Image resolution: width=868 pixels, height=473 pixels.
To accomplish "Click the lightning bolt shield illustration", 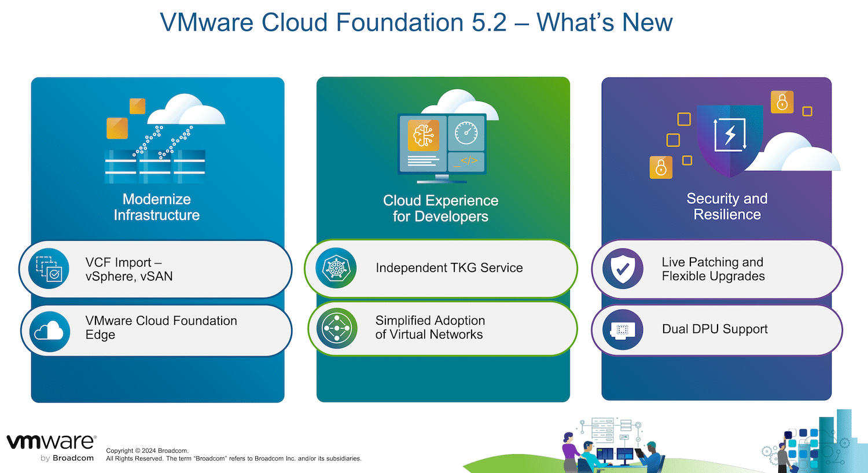I will pos(730,141).
